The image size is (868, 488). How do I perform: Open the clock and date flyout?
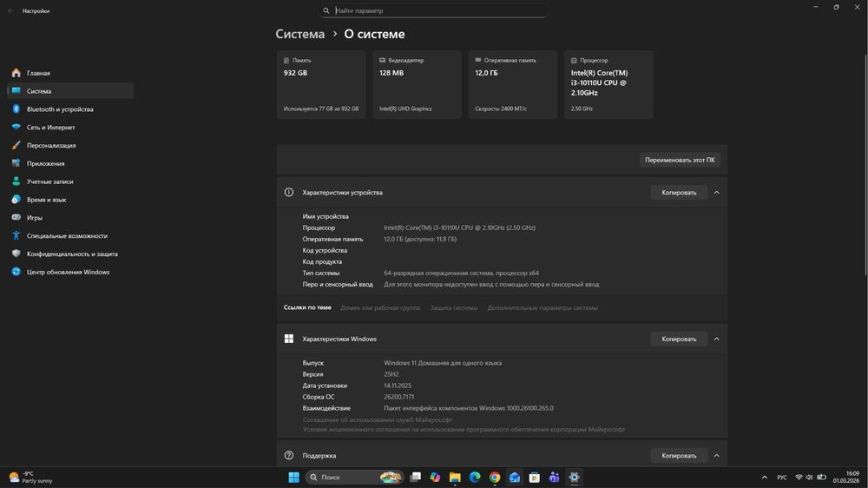[845, 478]
